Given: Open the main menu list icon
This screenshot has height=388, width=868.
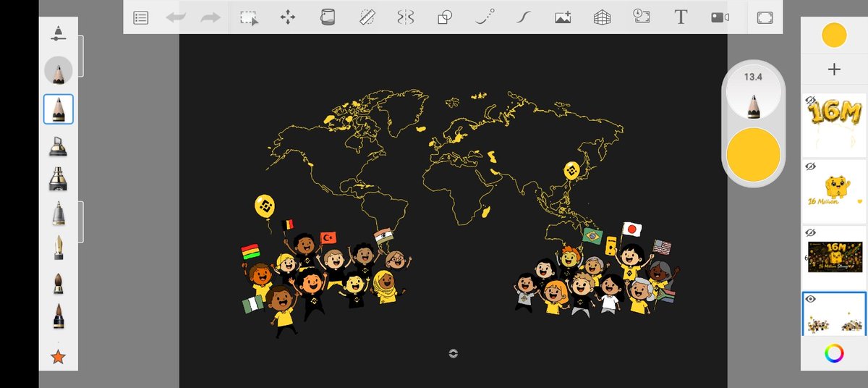Looking at the screenshot, I should [141, 17].
